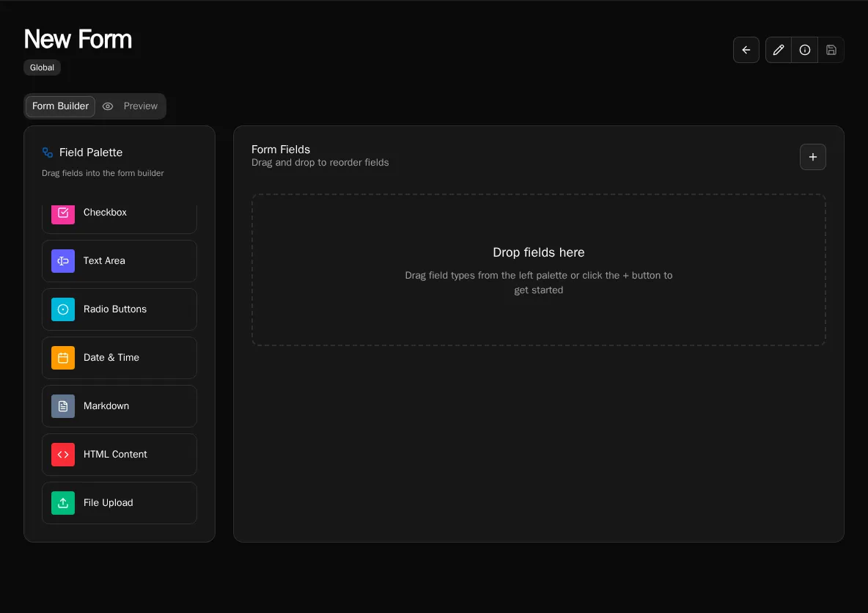Image resolution: width=868 pixels, height=613 pixels.
Task: Show form info via circle-i icon
Action: [x=804, y=50]
